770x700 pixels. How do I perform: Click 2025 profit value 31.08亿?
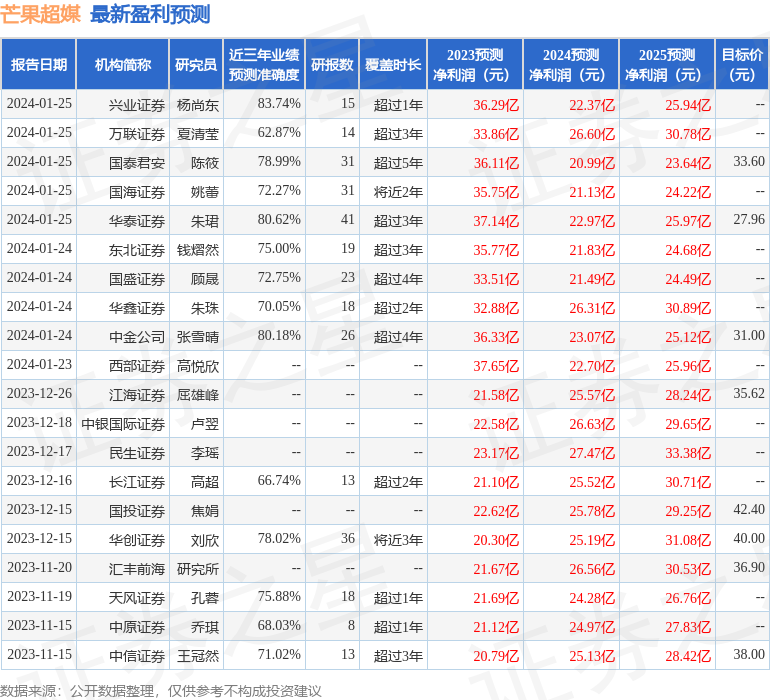coord(688,540)
